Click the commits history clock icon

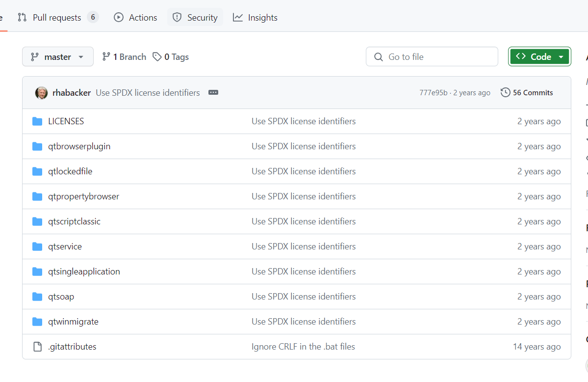pyautogui.click(x=506, y=92)
